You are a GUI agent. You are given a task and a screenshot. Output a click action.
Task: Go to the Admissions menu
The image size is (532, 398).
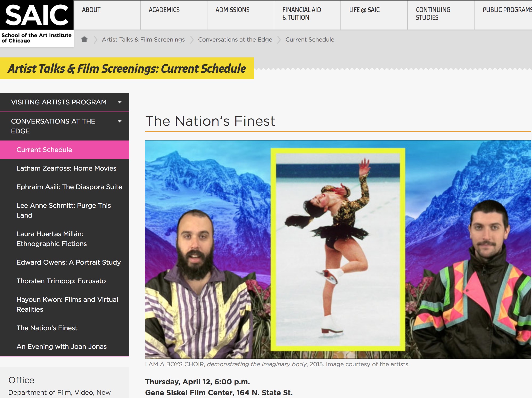click(232, 10)
